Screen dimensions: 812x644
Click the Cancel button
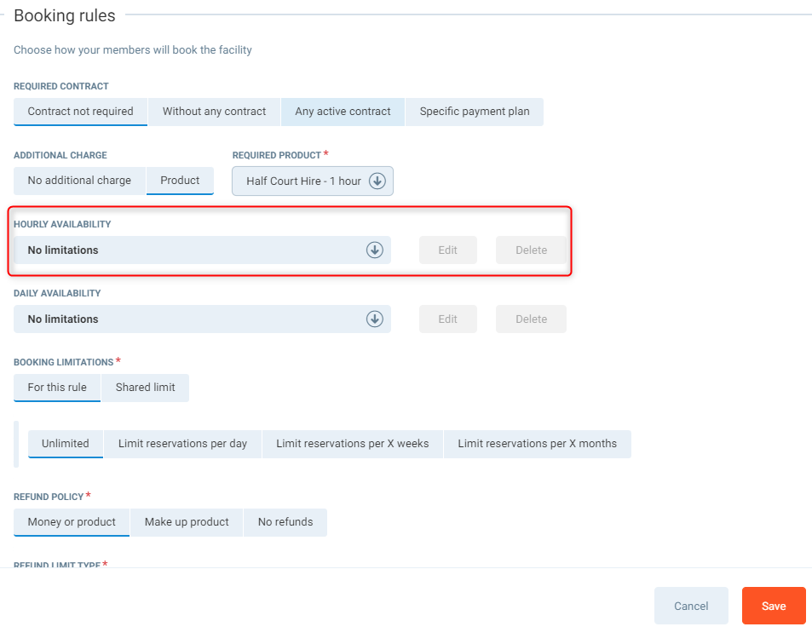pos(690,606)
